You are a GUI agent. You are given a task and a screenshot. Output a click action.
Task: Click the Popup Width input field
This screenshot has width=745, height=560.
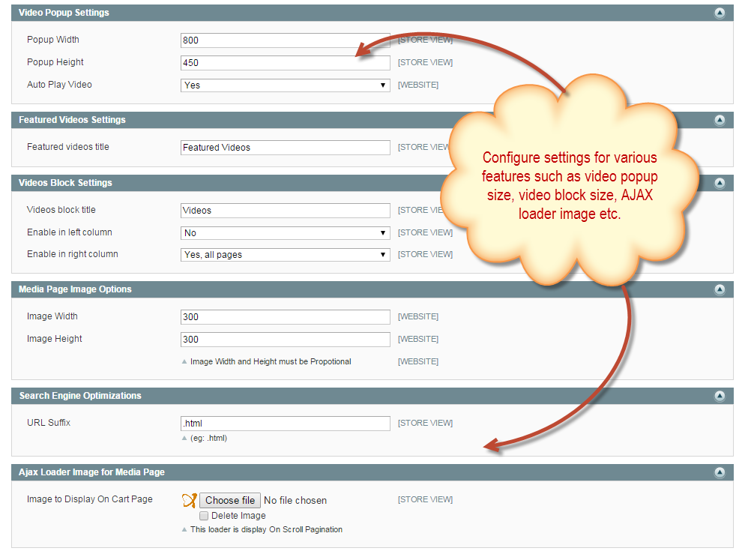pos(285,40)
